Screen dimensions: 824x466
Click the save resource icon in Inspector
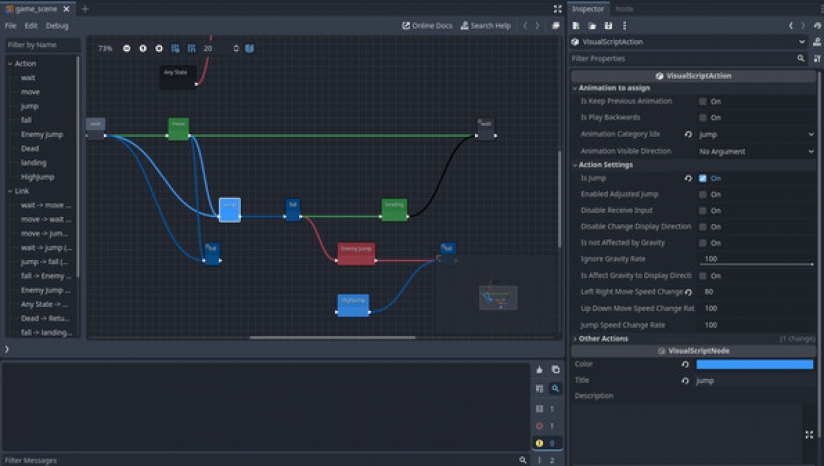pos(607,25)
